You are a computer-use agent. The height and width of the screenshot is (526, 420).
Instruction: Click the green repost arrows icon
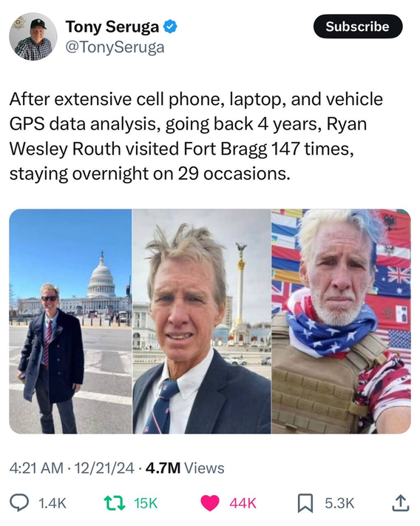pos(115,504)
